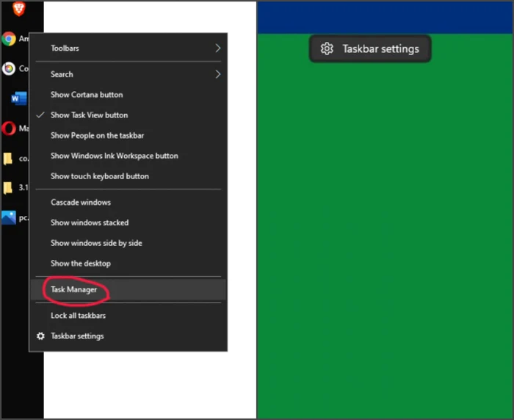Click gear icon in Windows 11 Taskbar settings popup
Image resolution: width=514 pixels, height=420 pixels.
pyautogui.click(x=327, y=49)
